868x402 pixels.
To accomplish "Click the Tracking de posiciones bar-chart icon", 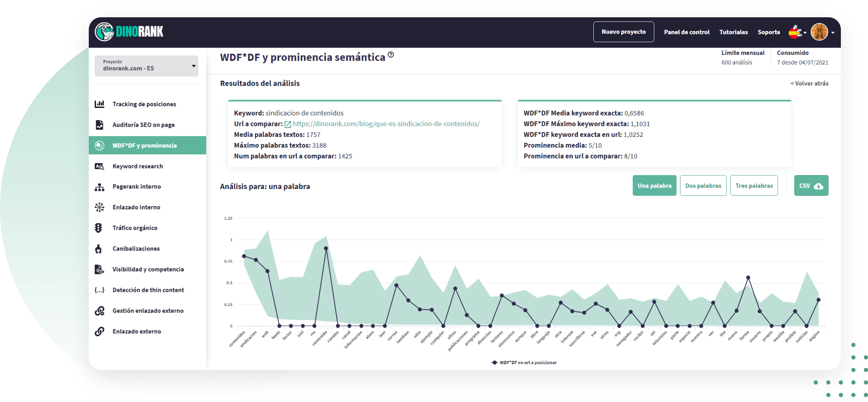I will click(99, 104).
